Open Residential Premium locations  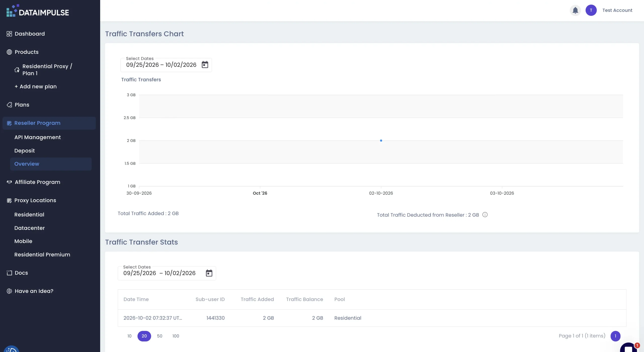click(42, 254)
